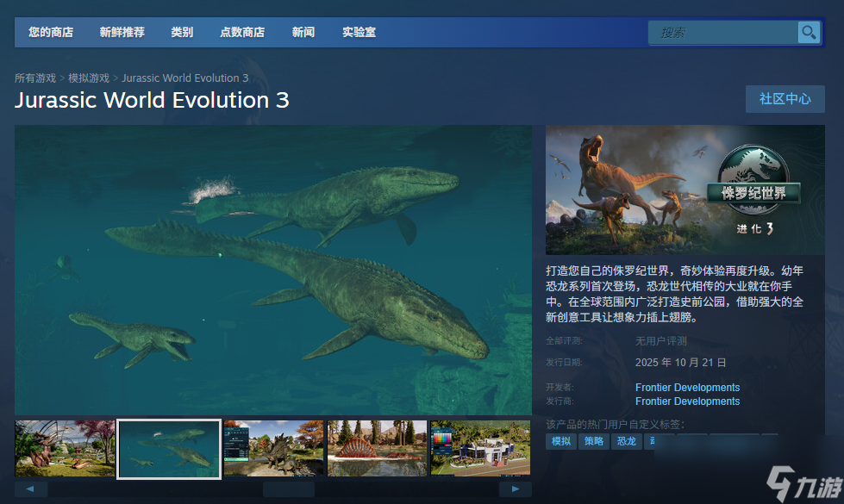This screenshot has width=844, height=504.
Task: Open the 您的商店 menu
Action: point(51,32)
